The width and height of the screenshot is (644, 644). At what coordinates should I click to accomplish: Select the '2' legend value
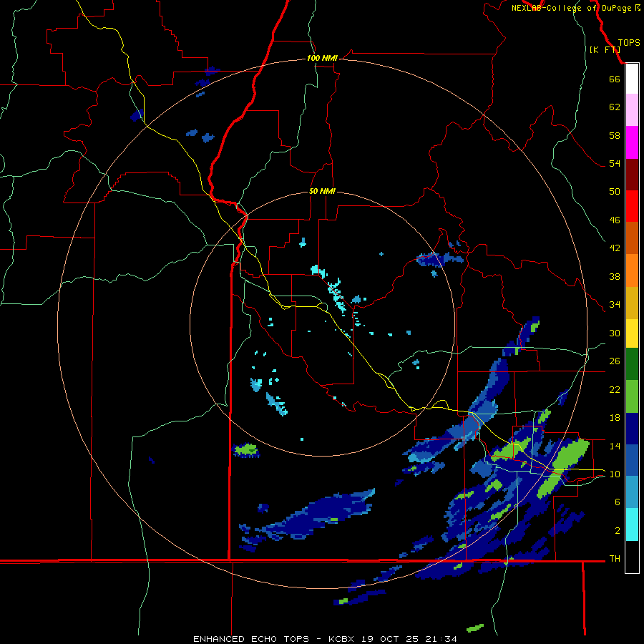[x=617, y=531]
